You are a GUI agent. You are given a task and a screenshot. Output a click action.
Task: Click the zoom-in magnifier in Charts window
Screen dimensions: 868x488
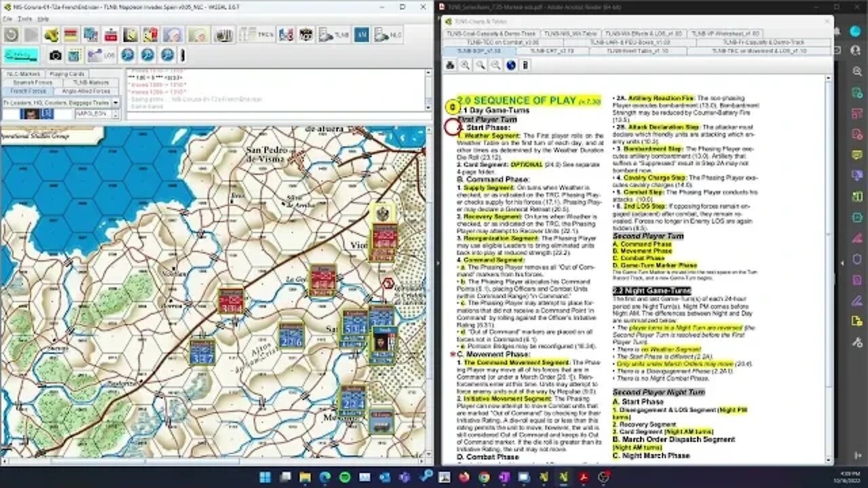click(465, 65)
